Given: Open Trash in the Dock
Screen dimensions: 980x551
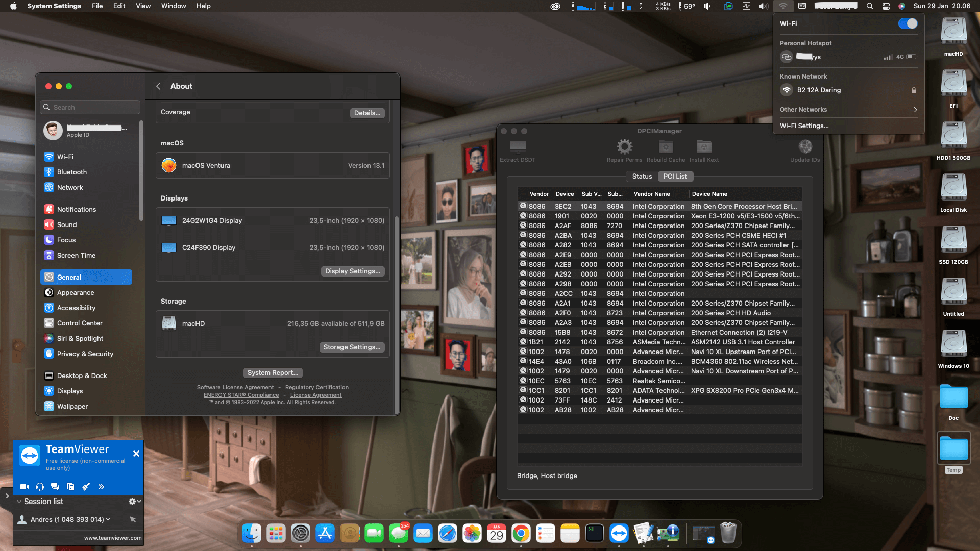Looking at the screenshot, I should coord(728,534).
